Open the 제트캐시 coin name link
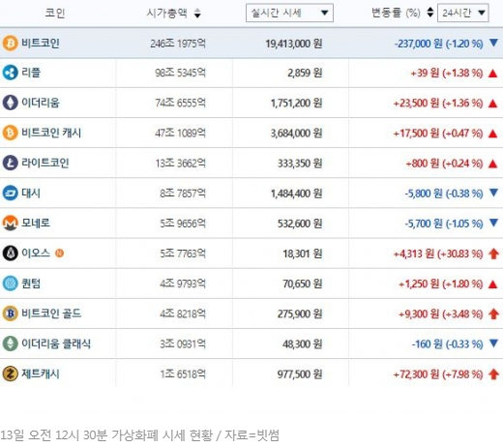503x448 pixels. coord(41,373)
